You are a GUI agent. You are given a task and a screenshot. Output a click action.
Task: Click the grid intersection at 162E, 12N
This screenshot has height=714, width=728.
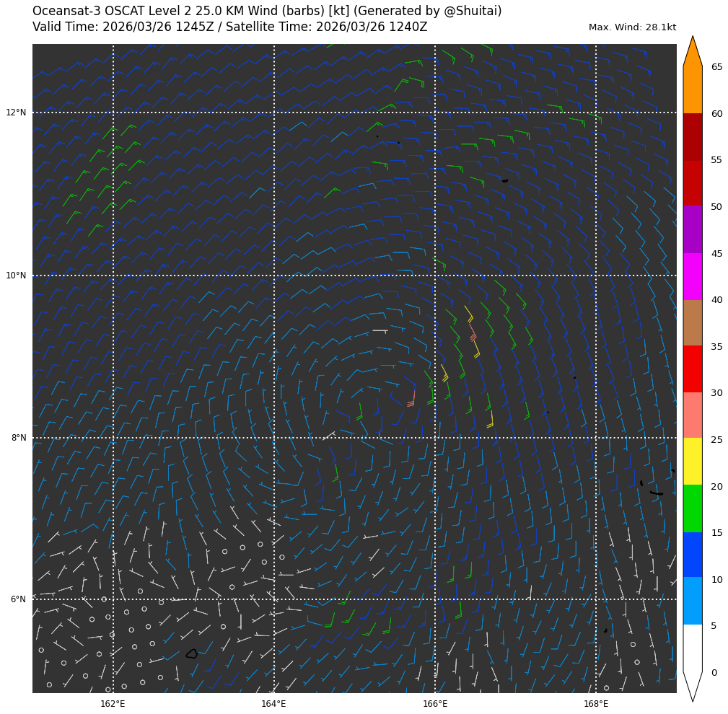(113, 113)
